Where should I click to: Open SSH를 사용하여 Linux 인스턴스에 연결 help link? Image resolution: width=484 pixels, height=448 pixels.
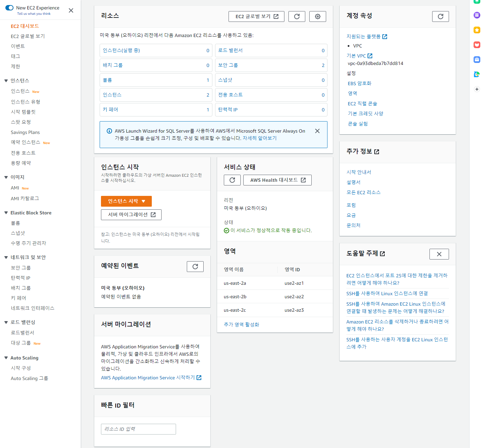(387, 294)
